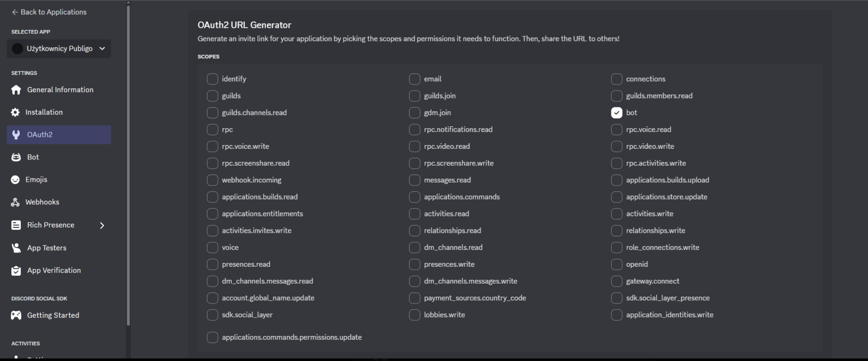
Task: Click the App Verification clipboard icon
Action: click(x=16, y=271)
